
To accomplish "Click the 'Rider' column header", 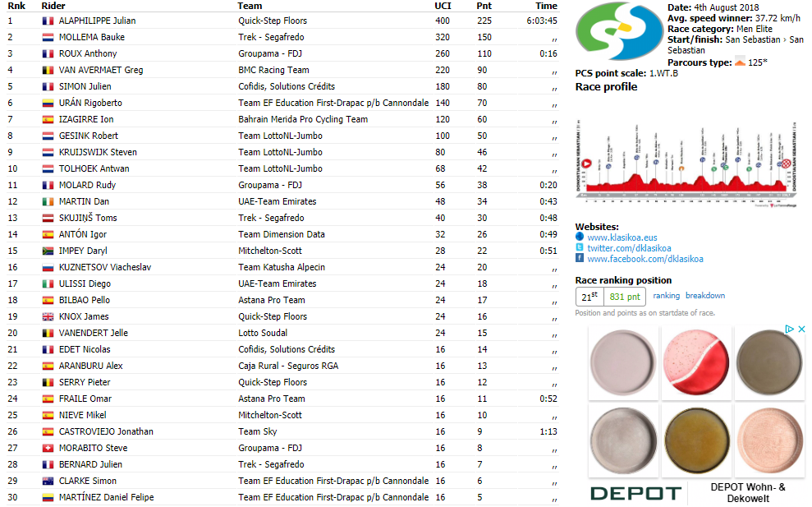I will tap(53, 6).
